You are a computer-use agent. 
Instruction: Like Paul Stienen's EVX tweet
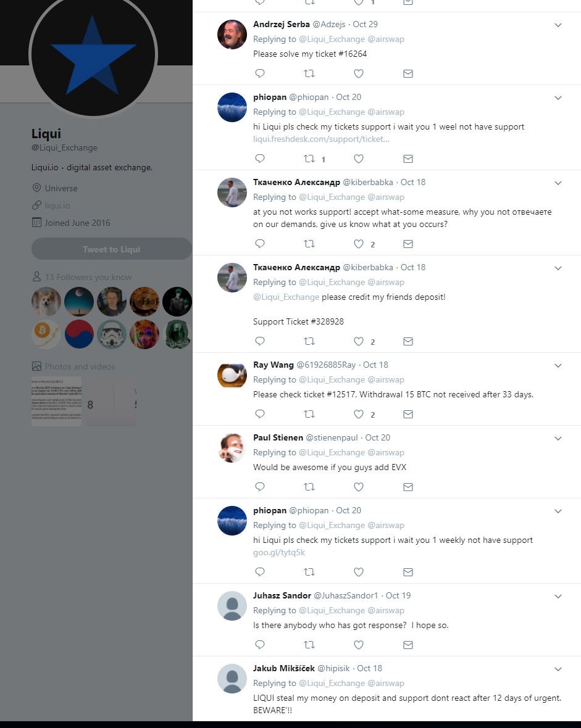(358, 487)
